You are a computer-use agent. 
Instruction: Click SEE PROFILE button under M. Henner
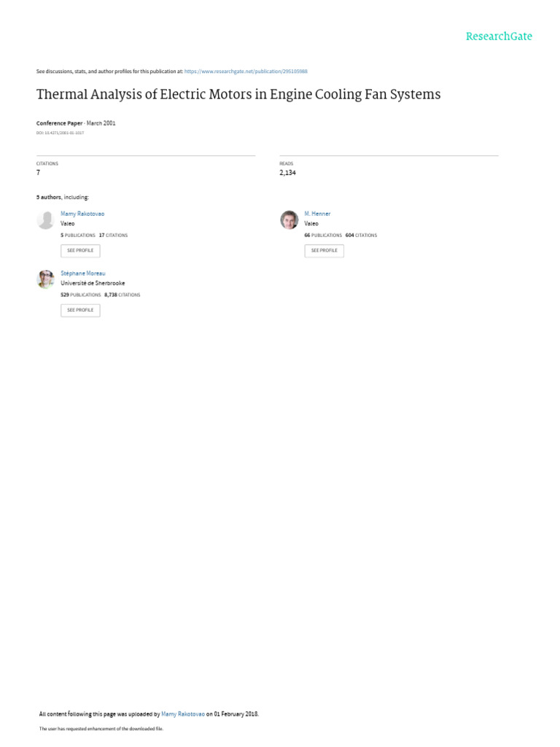point(324,251)
